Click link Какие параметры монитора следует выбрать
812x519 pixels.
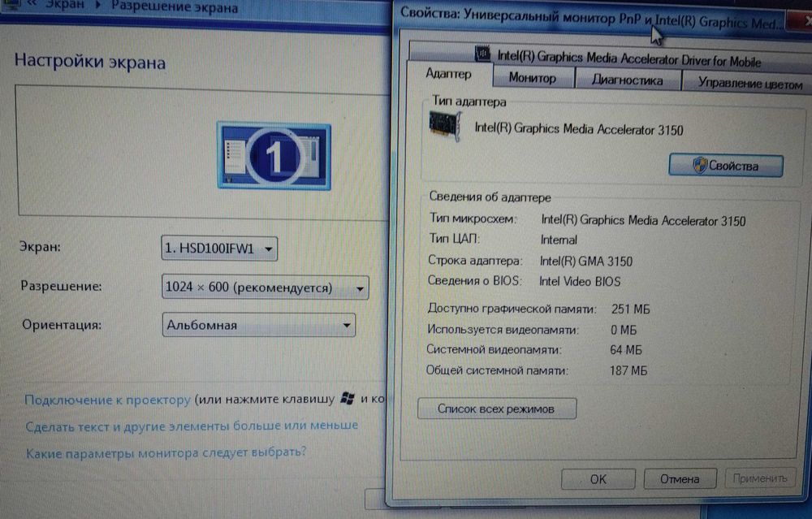point(166,452)
